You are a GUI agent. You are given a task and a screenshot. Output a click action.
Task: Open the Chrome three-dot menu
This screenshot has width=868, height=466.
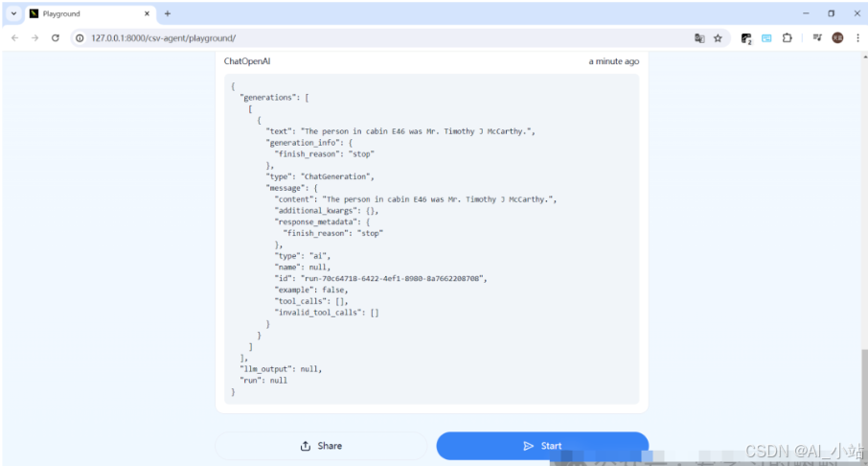point(857,38)
